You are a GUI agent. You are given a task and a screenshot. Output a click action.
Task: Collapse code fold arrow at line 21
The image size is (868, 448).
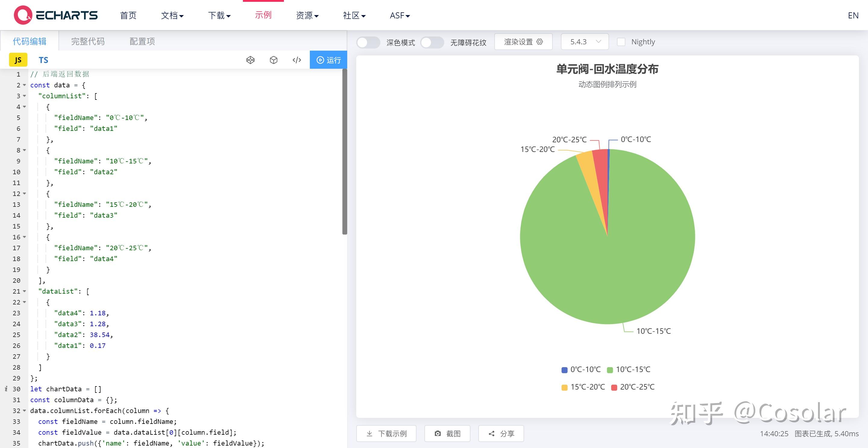point(25,291)
